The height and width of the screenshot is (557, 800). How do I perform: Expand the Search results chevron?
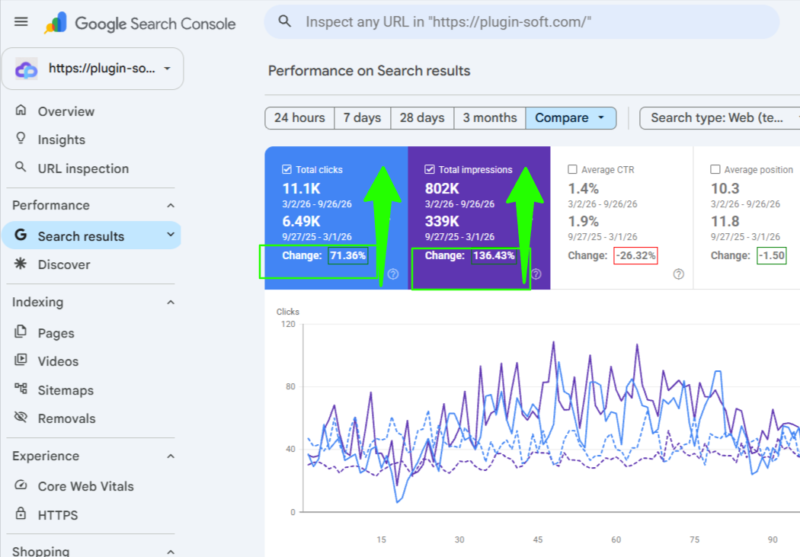170,235
